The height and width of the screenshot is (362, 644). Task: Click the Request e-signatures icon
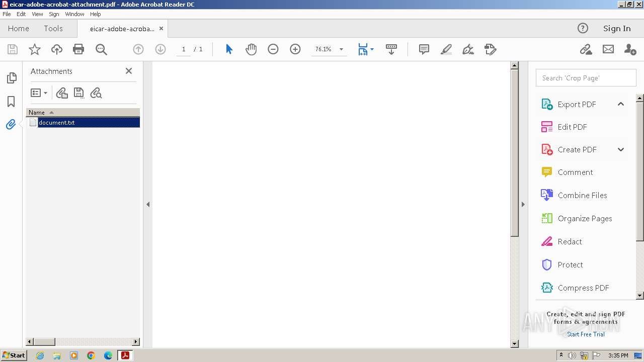[x=491, y=49]
